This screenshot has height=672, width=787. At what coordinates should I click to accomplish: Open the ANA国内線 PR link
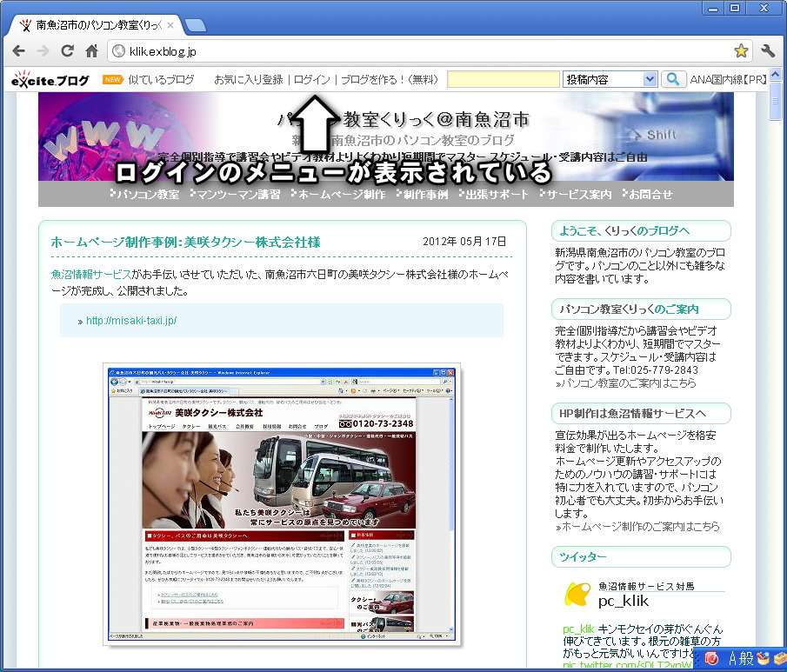pos(728,79)
